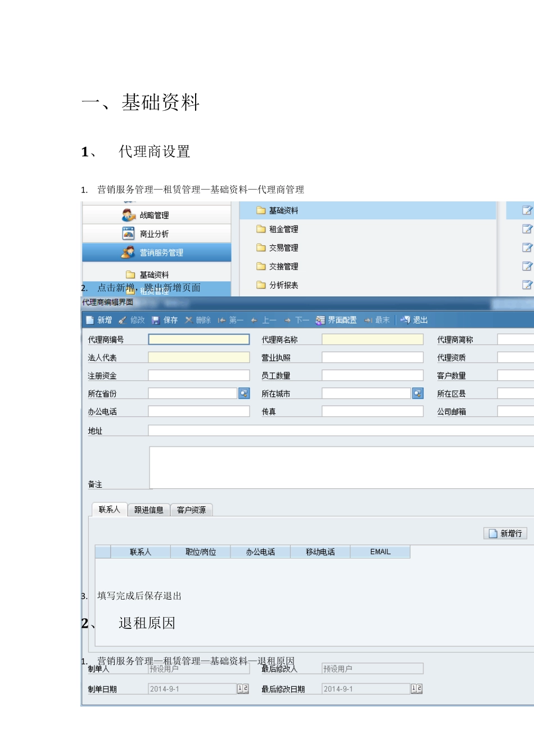Open 界面配置 interface configuration

336,320
